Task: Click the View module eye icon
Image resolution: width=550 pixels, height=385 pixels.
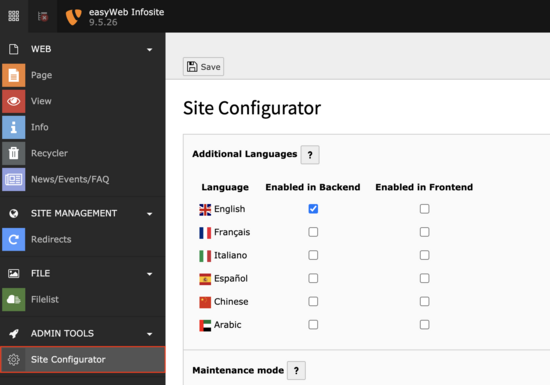Action: coord(14,101)
